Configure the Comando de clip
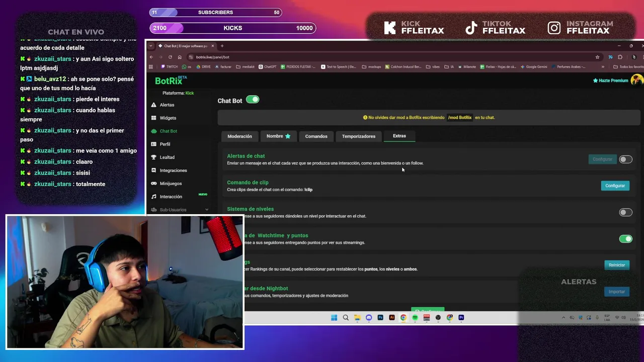 (615, 186)
